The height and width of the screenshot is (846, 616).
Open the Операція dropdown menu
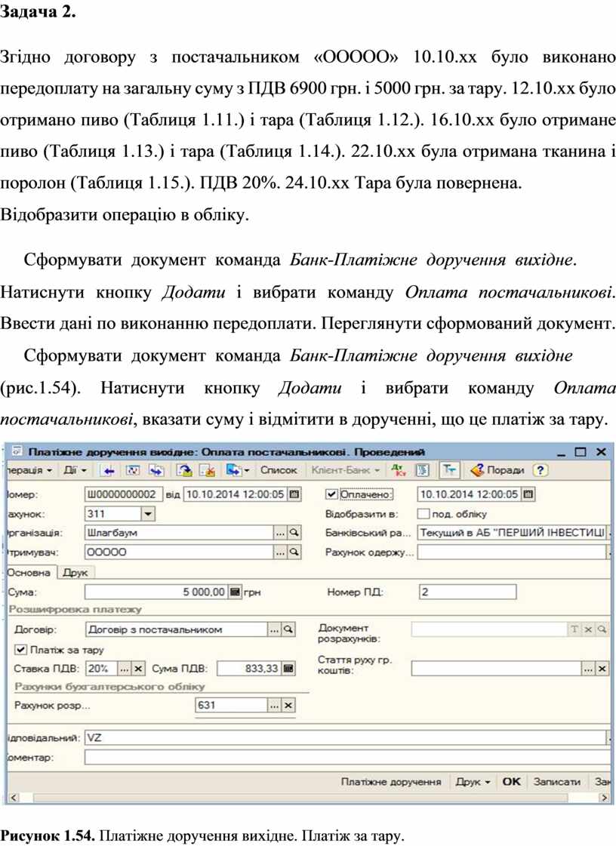pyautogui.click(x=30, y=470)
